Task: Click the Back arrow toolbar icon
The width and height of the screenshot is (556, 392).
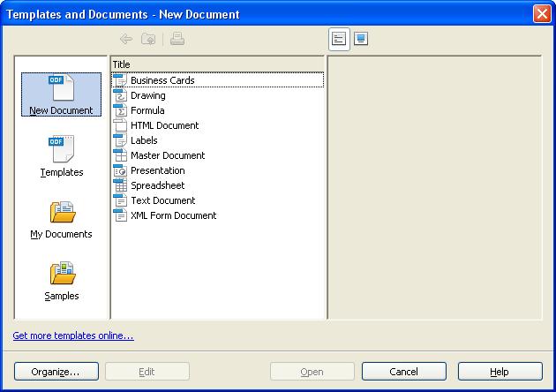Action: [126, 39]
